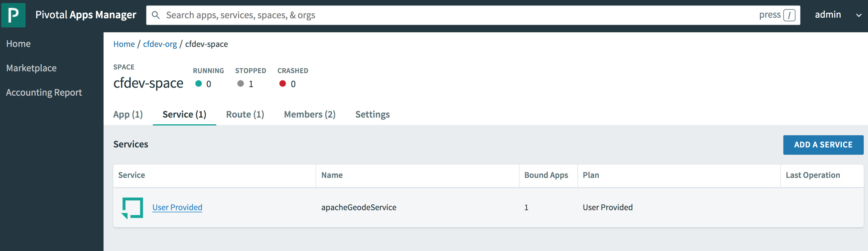The image size is (868, 251).
Task: Open Marketplace in the sidebar
Action: pos(31,68)
